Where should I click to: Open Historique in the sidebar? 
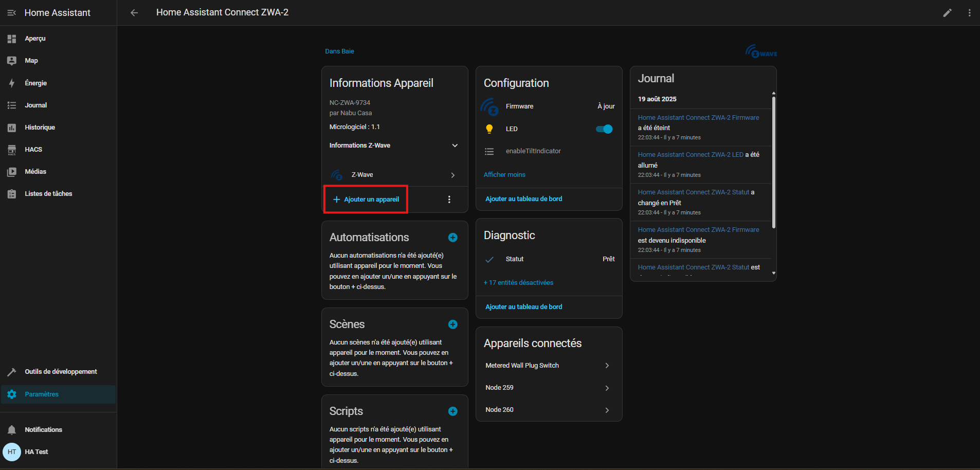[x=58, y=128]
